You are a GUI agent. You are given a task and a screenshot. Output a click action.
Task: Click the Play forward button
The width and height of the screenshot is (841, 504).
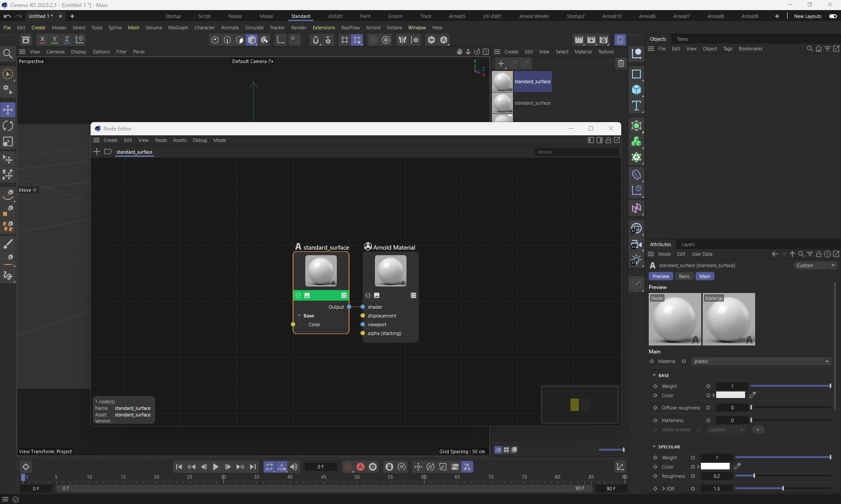click(x=216, y=467)
